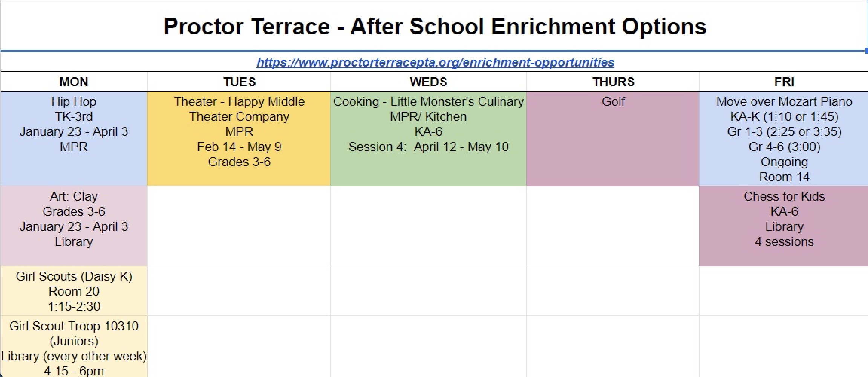This screenshot has height=377, width=868.
Task: Select the title cell Proctor Terrace After School Enrichment Options
Action: (434, 26)
